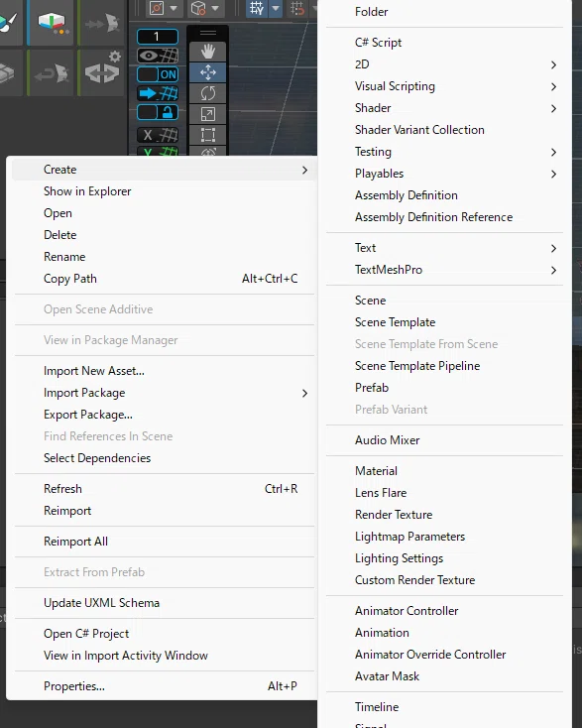Toggle the X axis grid button
The image size is (582, 728).
tap(158, 135)
